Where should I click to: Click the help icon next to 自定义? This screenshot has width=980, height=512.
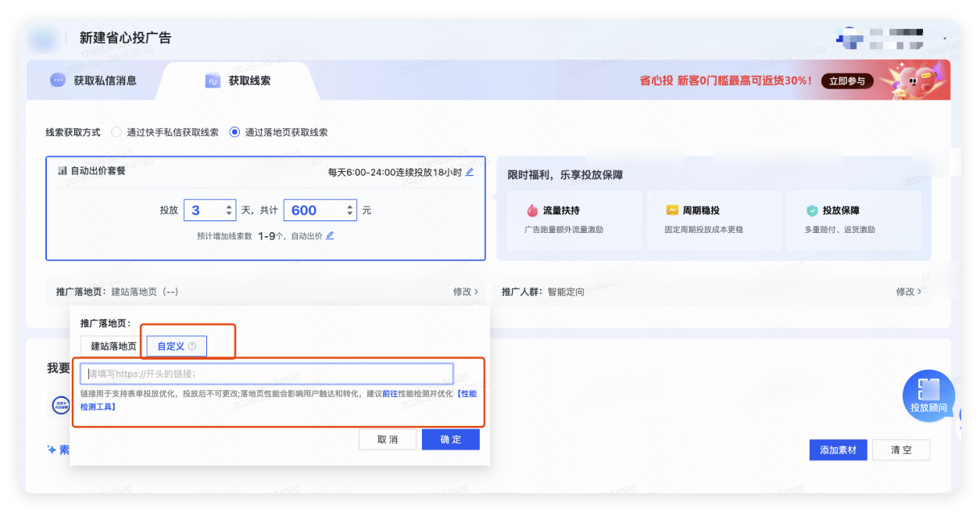pos(193,346)
